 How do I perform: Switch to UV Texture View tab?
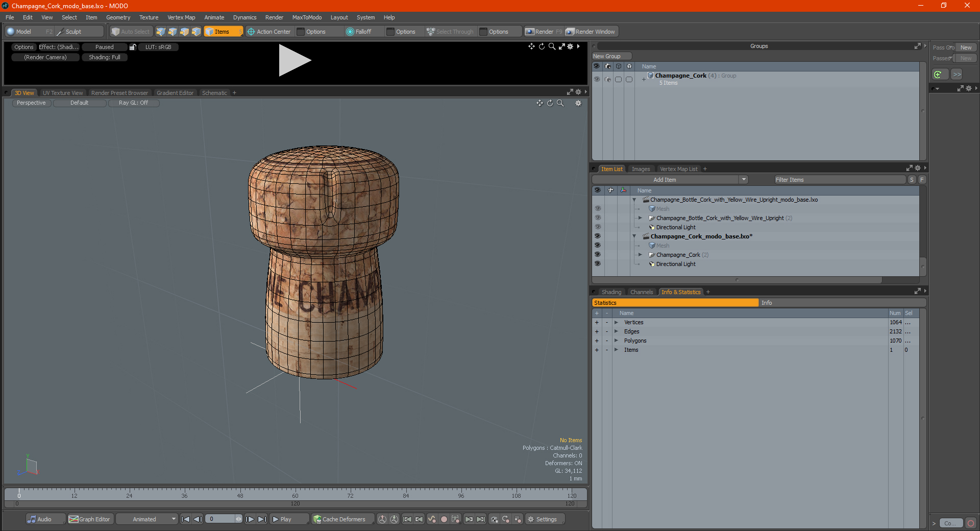(63, 93)
